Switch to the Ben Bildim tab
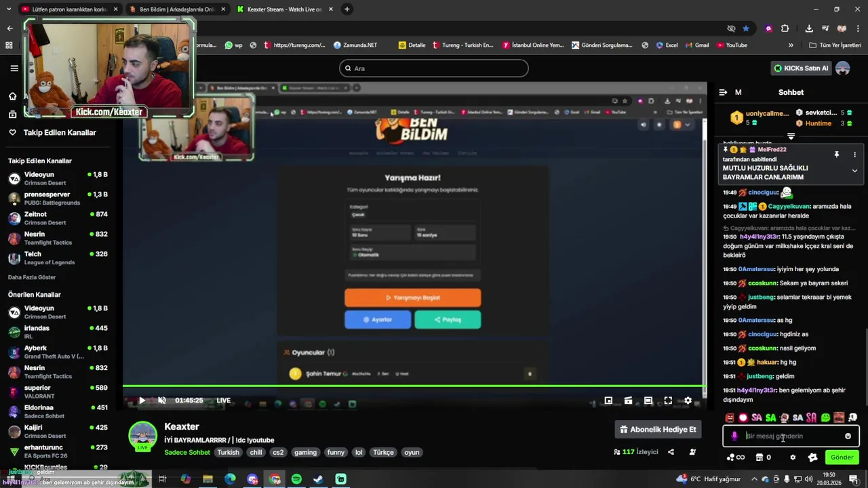The height and width of the screenshot is (488, 868). pos(176,9)
